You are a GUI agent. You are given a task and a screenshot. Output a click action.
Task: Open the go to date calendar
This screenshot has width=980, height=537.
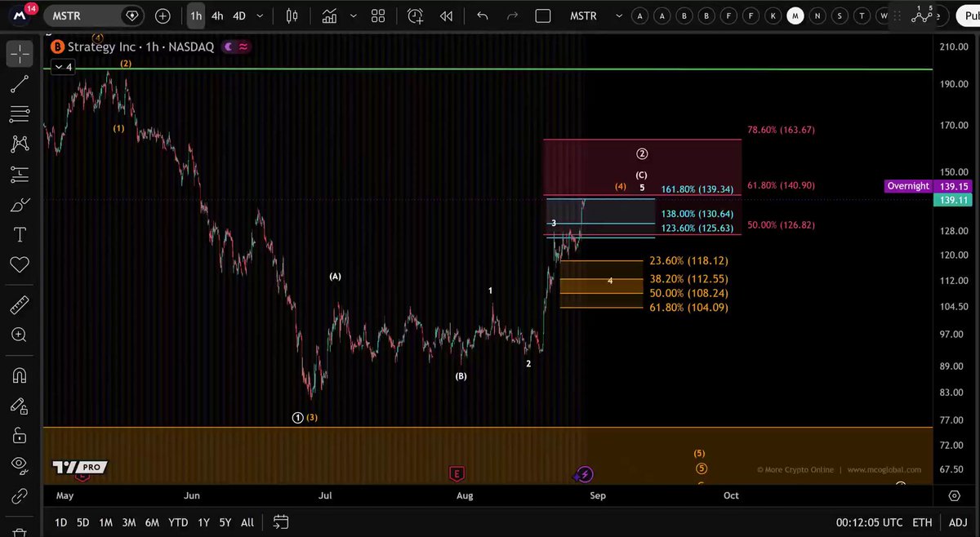tap(280, 522)
